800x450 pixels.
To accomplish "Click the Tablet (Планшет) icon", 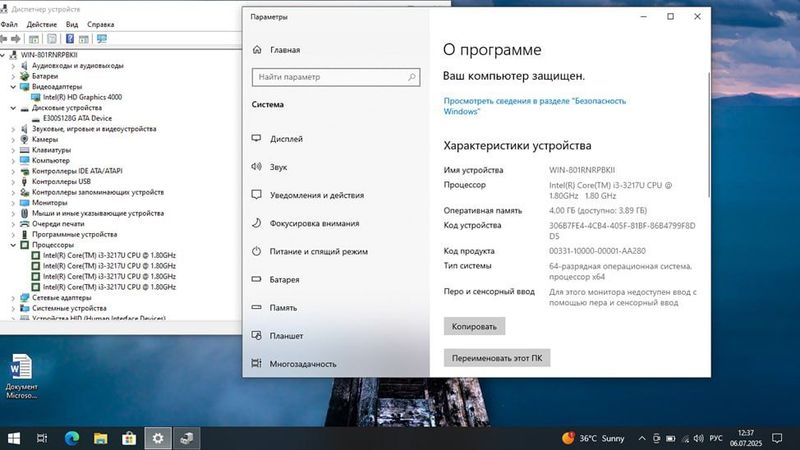I will pos(257,335).
